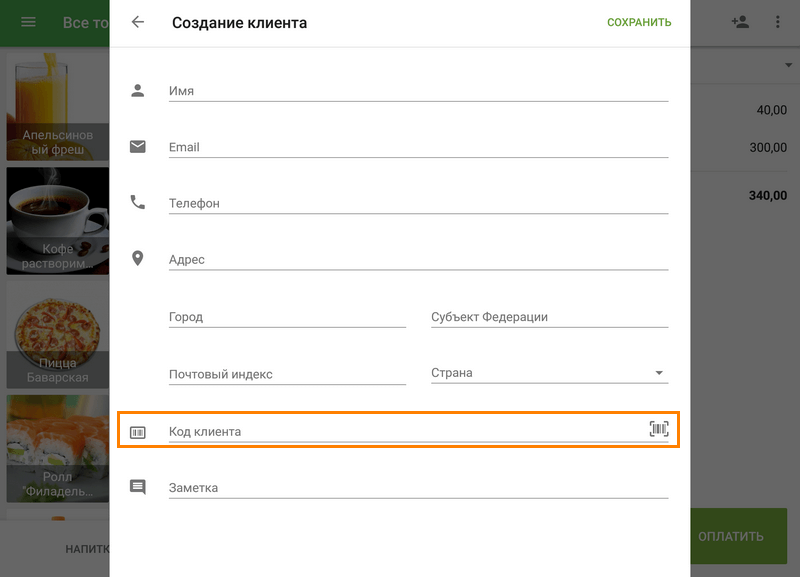This screenshot has height=577, width=800.
Task: Tap the phone handset icon near Телефон
Action: tap(139, 200)
